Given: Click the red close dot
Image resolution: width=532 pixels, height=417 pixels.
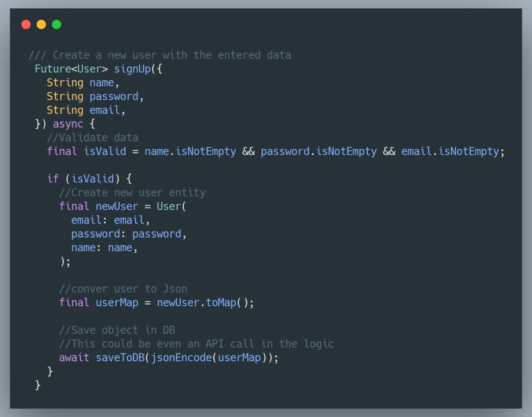Looking at the screenshot, I should point(26,24).
